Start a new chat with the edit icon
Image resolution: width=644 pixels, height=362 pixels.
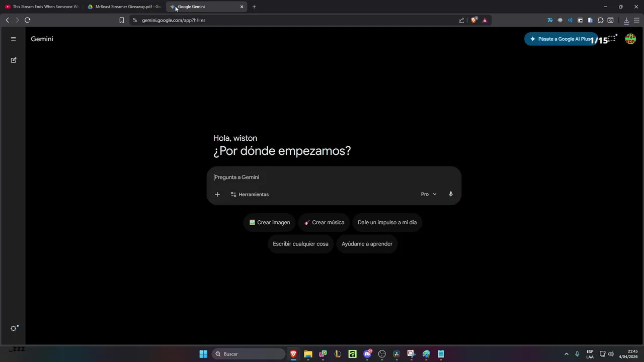14,60
